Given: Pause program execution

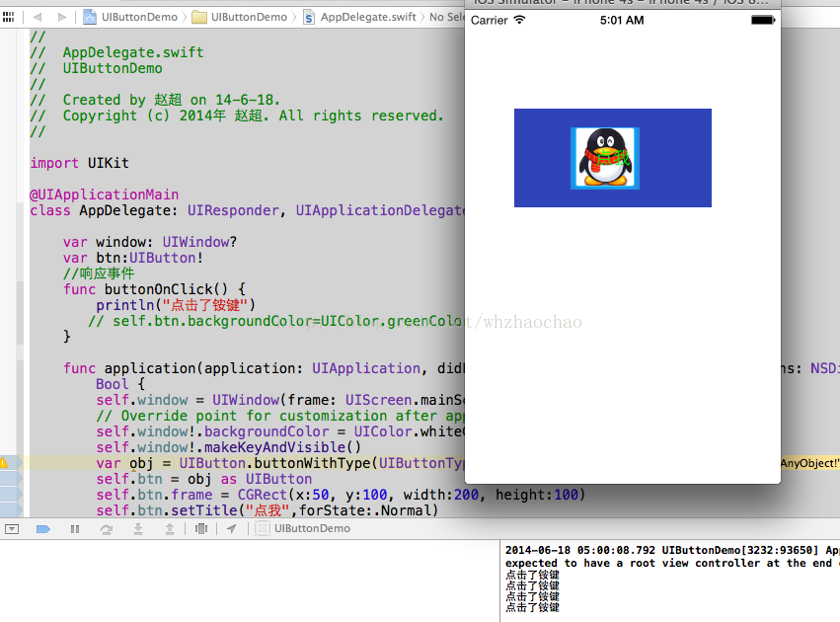Looking at the screenshot, I should point(75,529).
